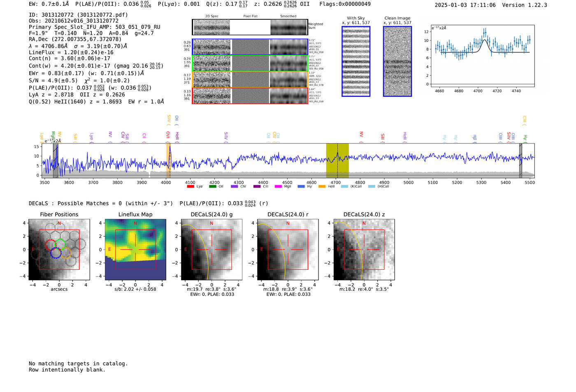Click the blue Hγ legend swatch
576x392 pixels.
[301, 186]
